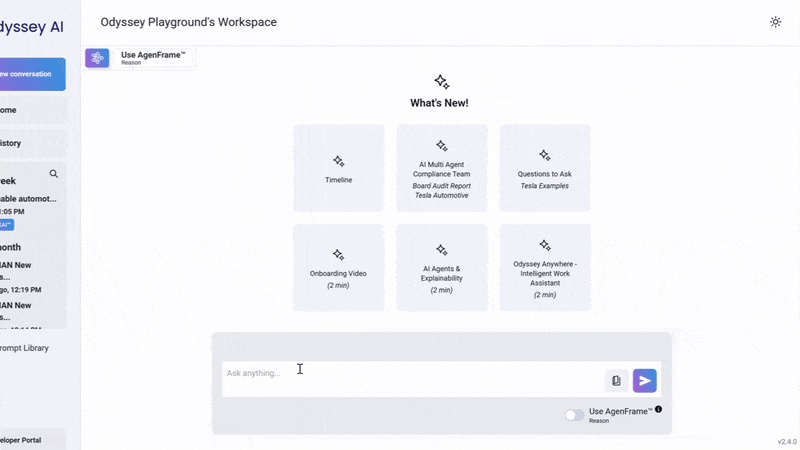Click the Odyssey Playground's Workspace title
Screen dimensions: 800x450
(188, 22)
